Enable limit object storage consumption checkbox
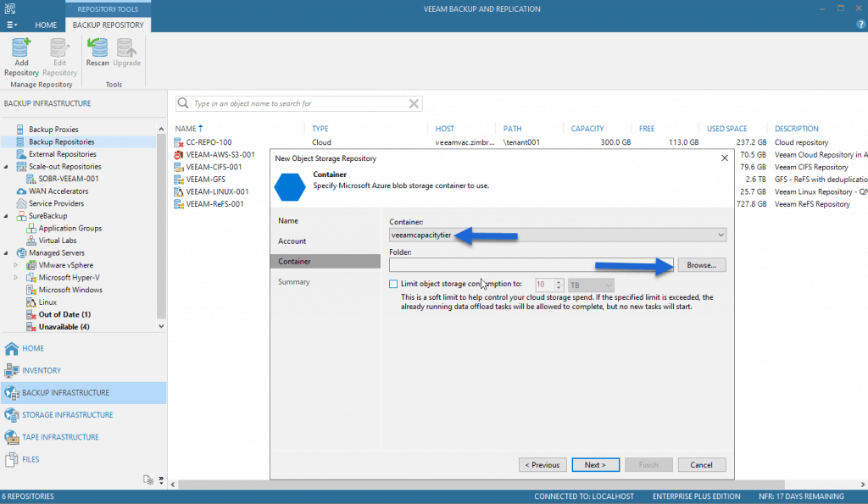 pos(393,284)
